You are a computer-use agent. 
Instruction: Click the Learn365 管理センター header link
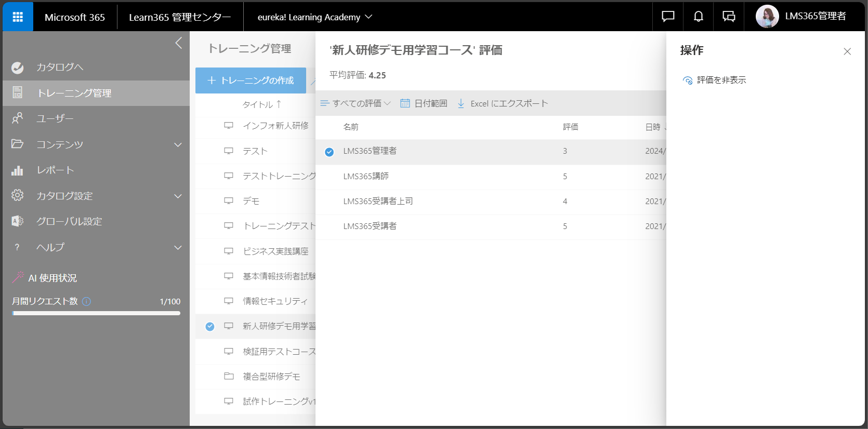180,17
